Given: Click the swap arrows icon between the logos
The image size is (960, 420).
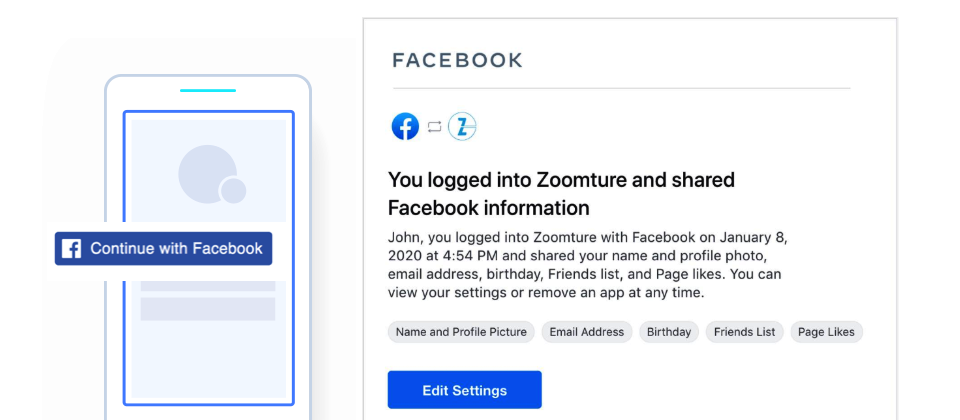Looking at the screenshot, I should pyautogui.click(x=434, y=127).
